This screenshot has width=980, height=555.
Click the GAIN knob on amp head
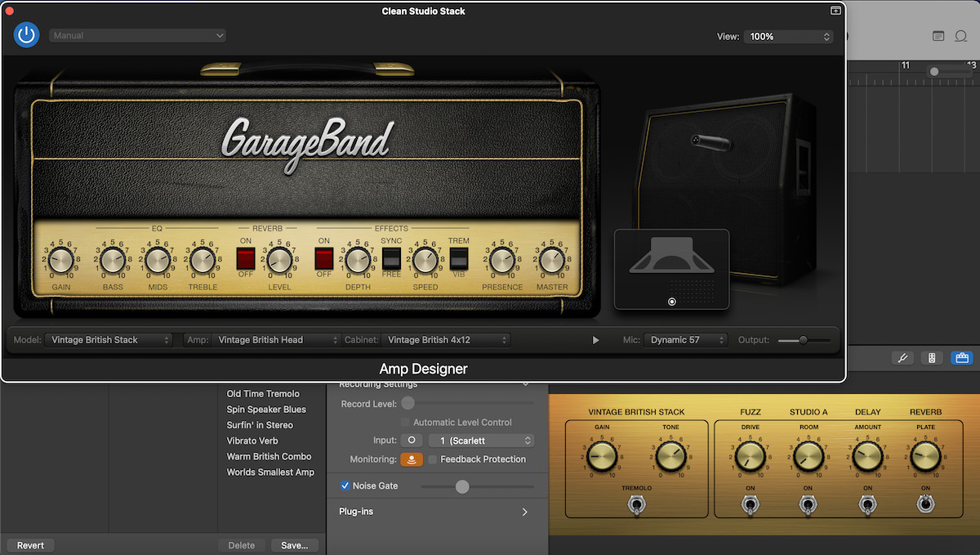(x=60, y=261)
